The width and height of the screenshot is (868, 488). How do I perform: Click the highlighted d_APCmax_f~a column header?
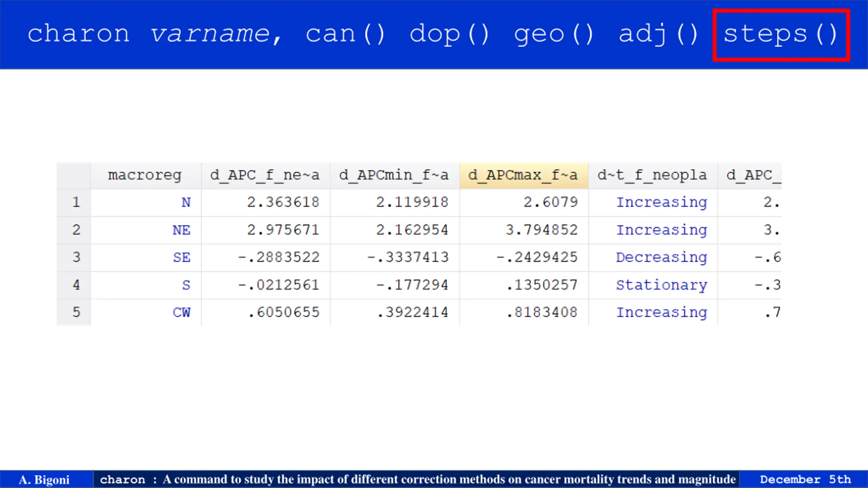click(x=524, y=176)
